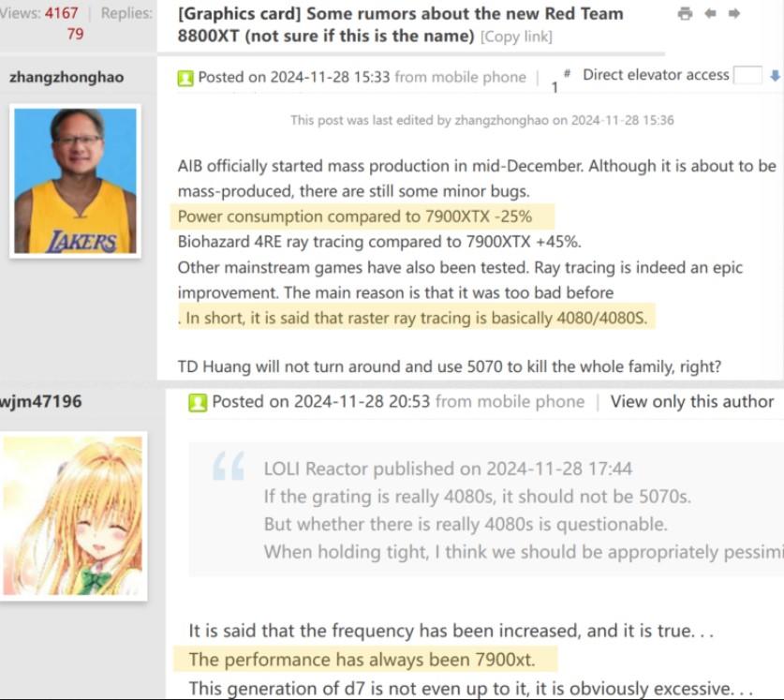Click wjm47196's anime girl avatar
This screenshot has width=784, height=700.
[75, 516]
